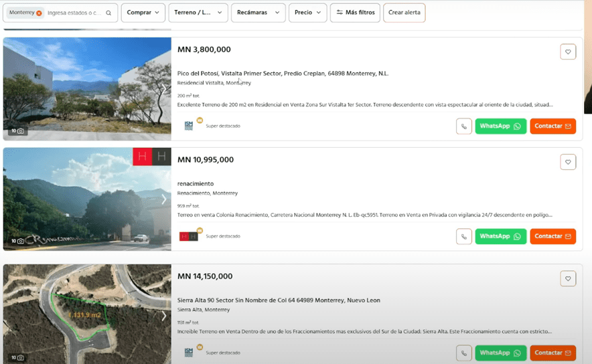The width and height of the screenshot is (592, 364).
Task: Show next photo of Renacimiento listing
Action: pyautogui.click(x=163, y=199)
